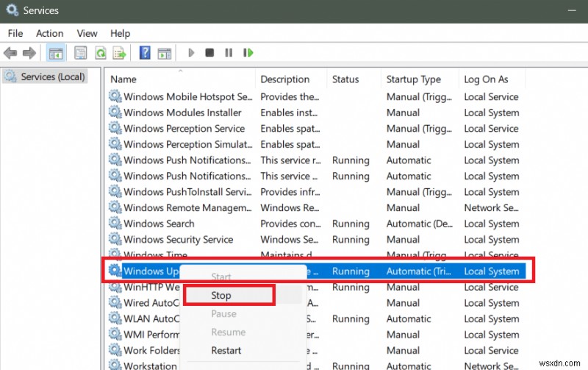Screen dimensions: 588x370
Task: Select Windows Modules Installer service name
Action: 182,113
